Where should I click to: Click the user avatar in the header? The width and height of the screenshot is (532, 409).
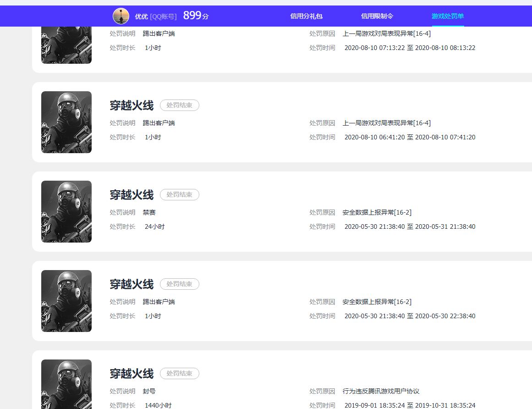tap(121, 16)
